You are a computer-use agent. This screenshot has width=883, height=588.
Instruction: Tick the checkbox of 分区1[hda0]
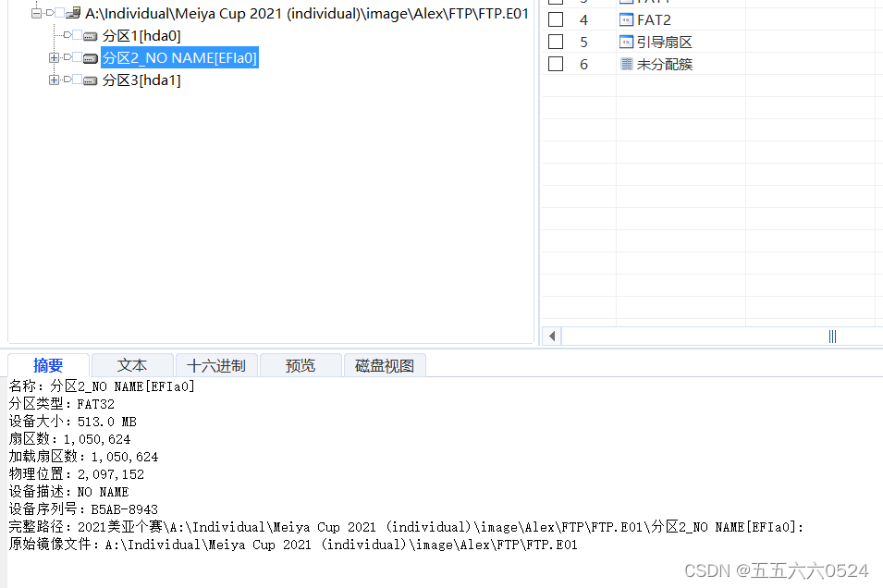77,35
